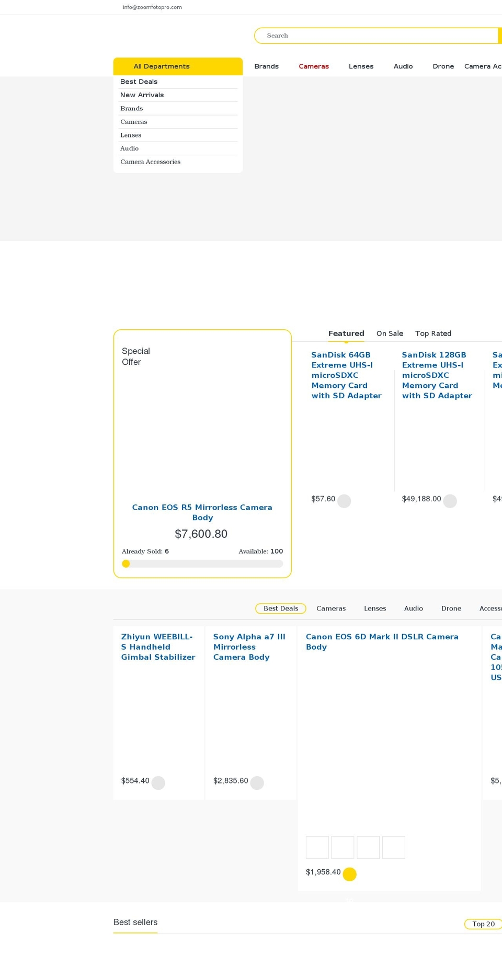502x980 pixels.
Task: Select the Best Deals category tab
Action: [281, 608]
